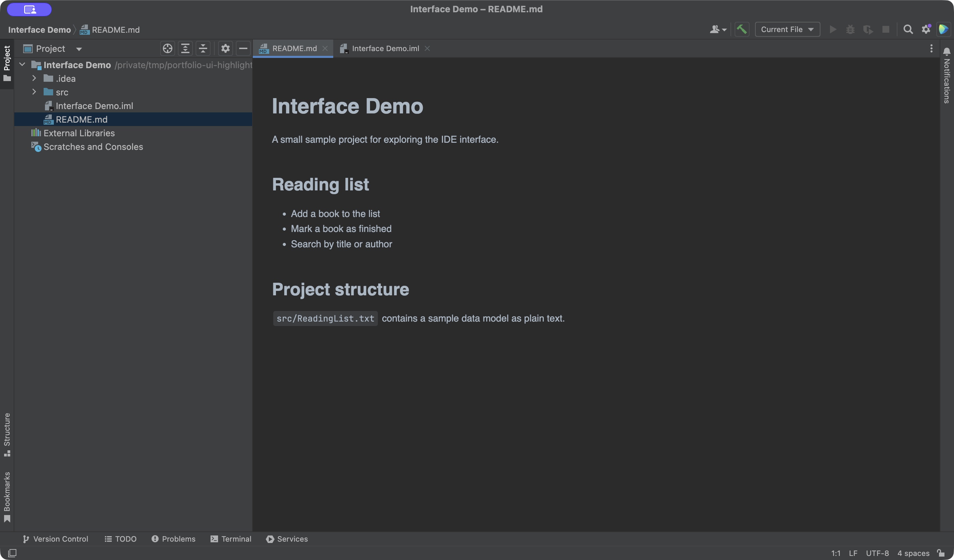The width and height of the screenshot is (954, 560).
Task: Open the Project view selector dropdown
Action: [x=52, y=49]
